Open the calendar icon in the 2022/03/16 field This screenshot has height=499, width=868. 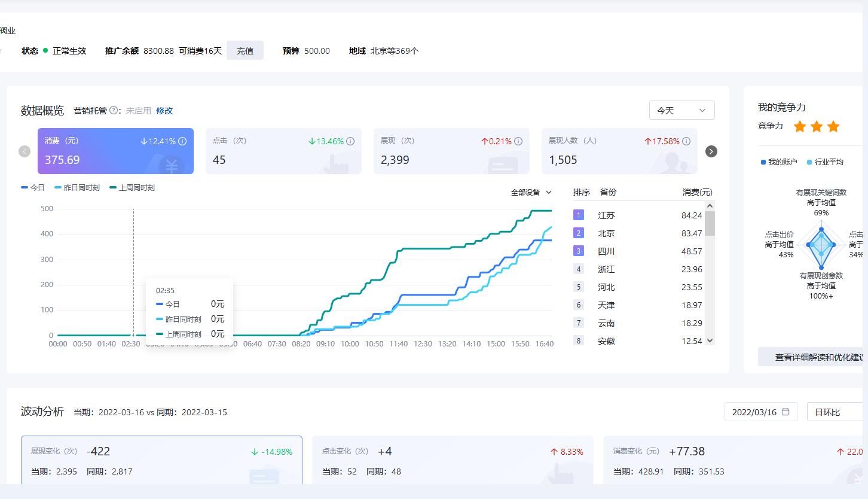[x=786, y=412]
